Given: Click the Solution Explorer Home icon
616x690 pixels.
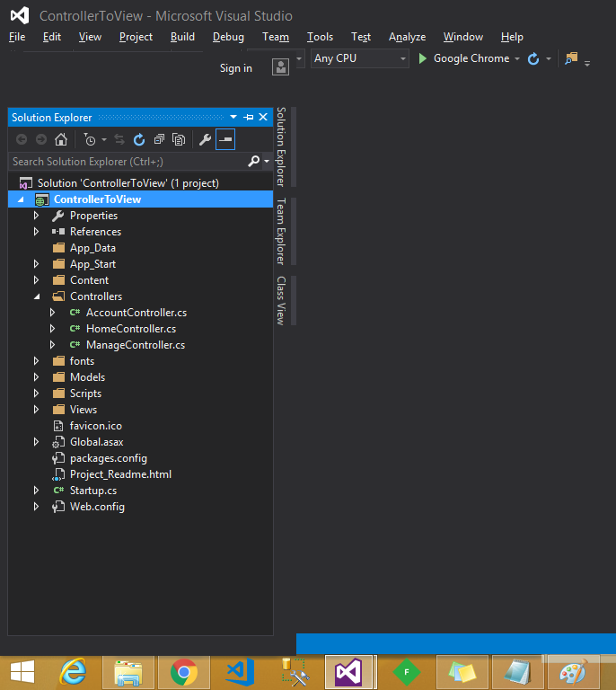Looking at the screenshot, I should click(x=61, y=140).
